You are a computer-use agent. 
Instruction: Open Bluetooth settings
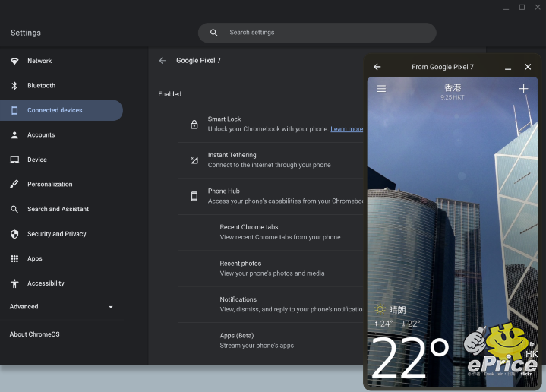point(62,86)
